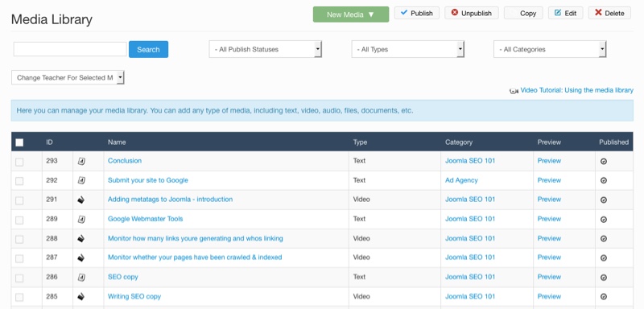Image resolution: width=644 pixels, height=309 pixels.
Task: Open Writing SEO copy item
Action: (134, 296)
